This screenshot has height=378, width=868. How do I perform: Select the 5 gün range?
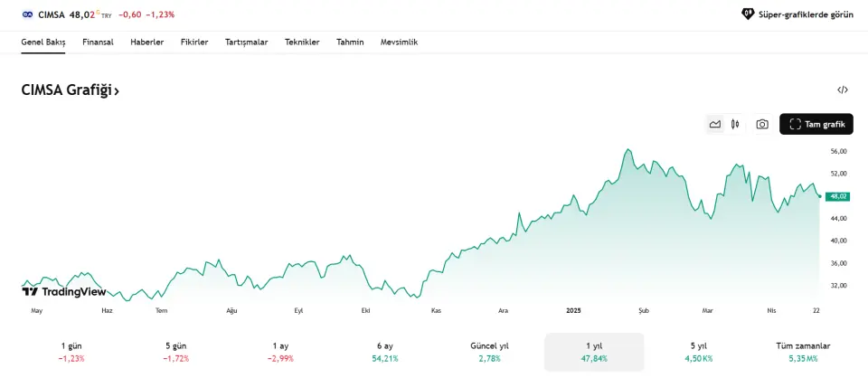click(x=176, y=352)
